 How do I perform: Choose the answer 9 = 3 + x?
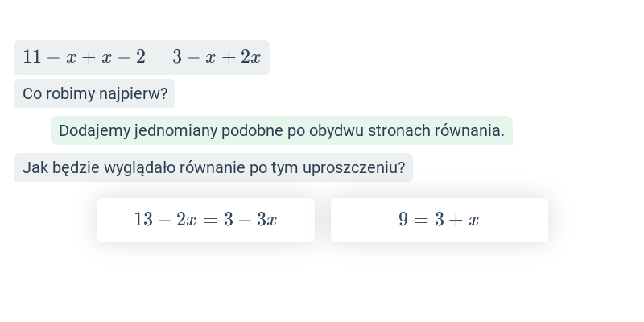tap(439, 220)
